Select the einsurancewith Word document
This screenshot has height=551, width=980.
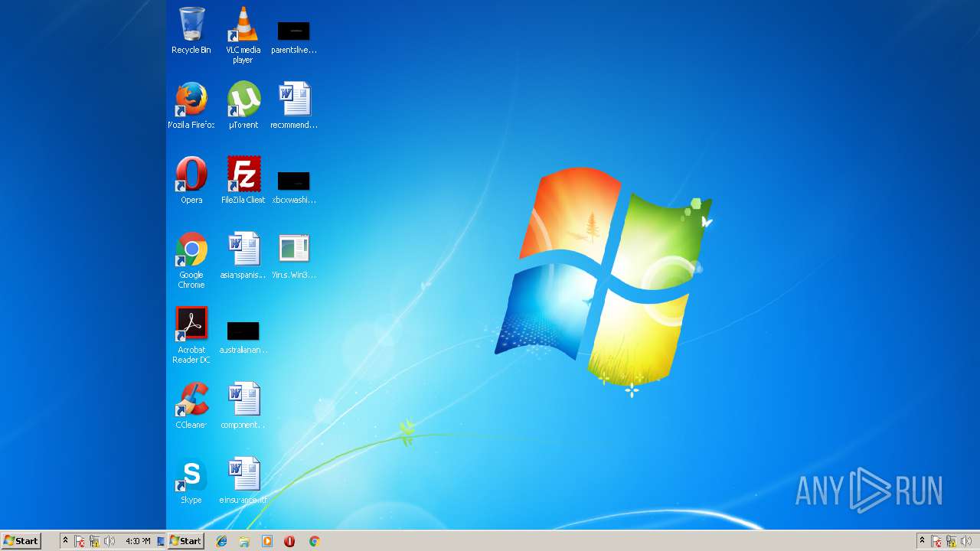click(243, 481)
